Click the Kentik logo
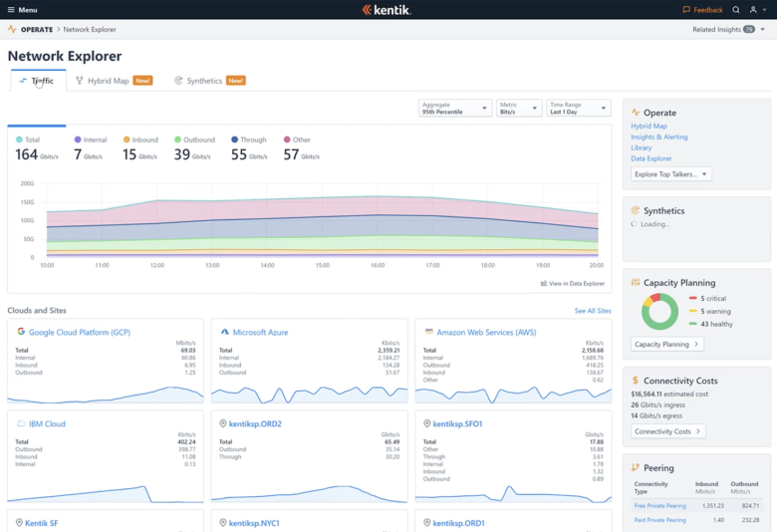Screen dimensions: 777x532 [x=387, y=10]
